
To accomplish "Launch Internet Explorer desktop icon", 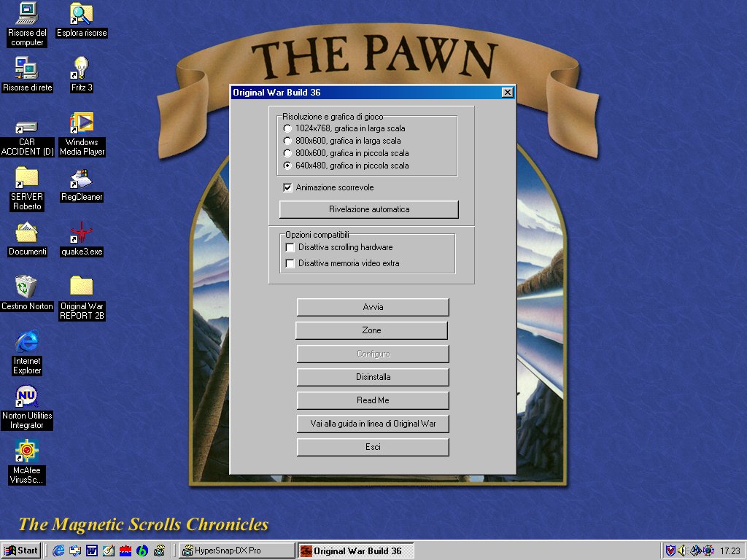I will 27,352.
